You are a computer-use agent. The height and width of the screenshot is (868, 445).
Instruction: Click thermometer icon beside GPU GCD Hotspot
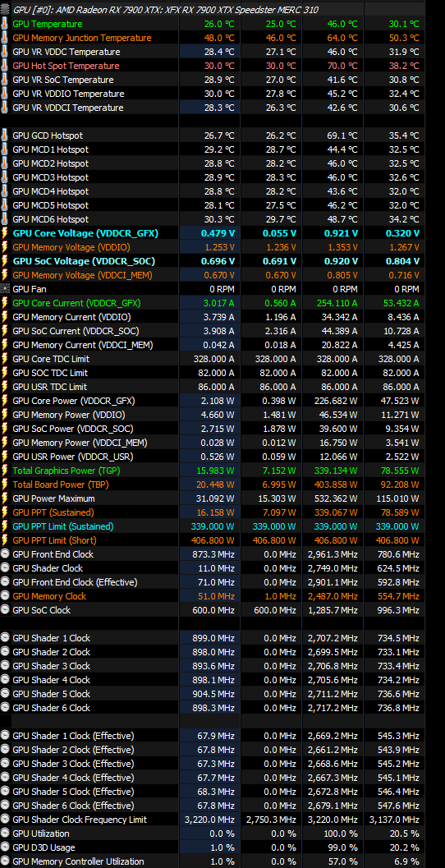[6, 135]
